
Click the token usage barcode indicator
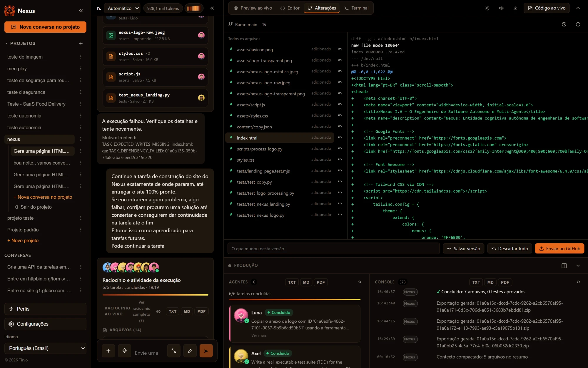[194, 8]
